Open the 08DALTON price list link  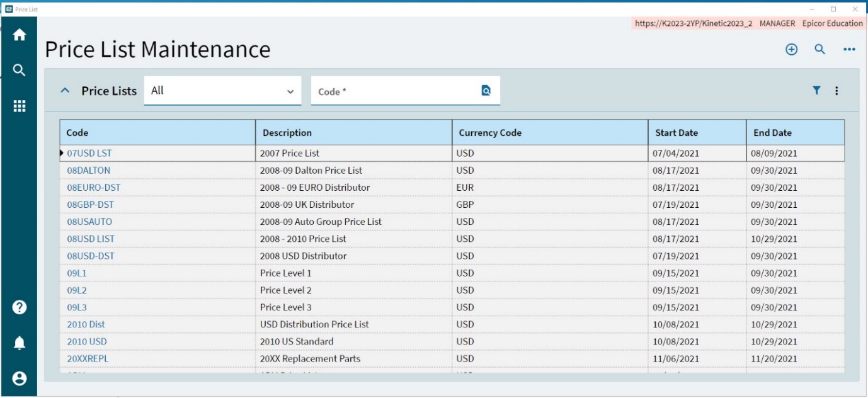click(x=89, y=170)
